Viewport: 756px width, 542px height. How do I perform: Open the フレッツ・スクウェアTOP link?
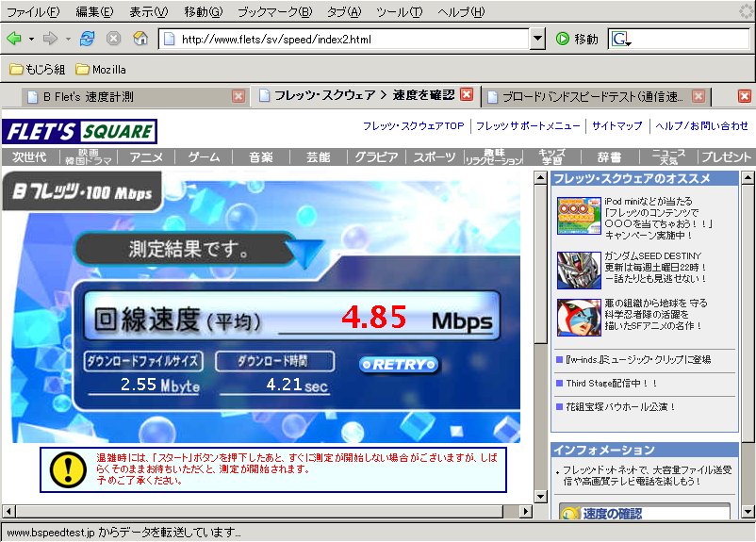(x=413, y=126)
